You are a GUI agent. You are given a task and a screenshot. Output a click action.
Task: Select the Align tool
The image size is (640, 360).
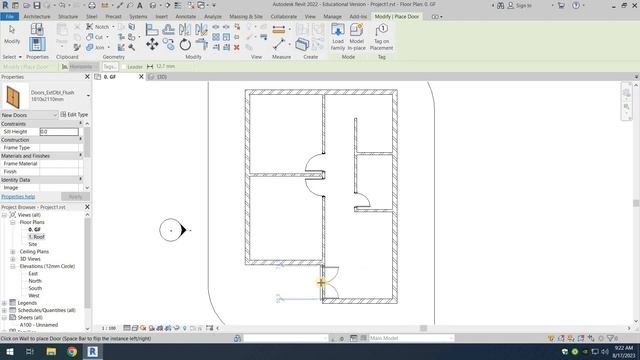pos(152,29)
